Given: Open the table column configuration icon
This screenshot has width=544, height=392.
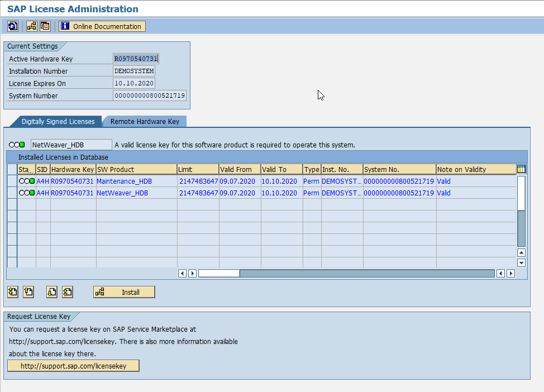Looking at the screenshot, I should click(x=521, y=169).
